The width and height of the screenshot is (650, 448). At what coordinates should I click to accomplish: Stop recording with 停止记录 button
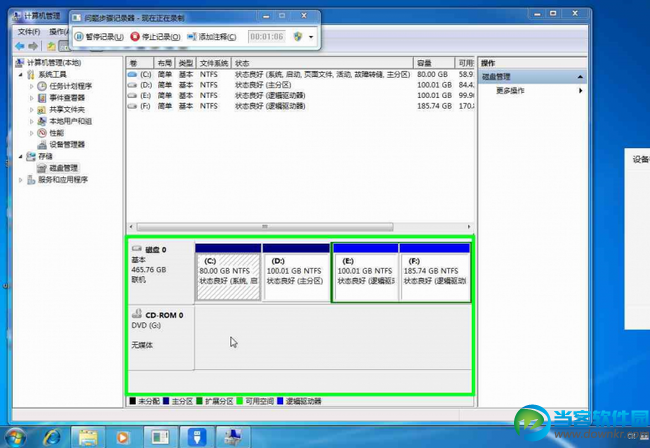coord(155,37)
